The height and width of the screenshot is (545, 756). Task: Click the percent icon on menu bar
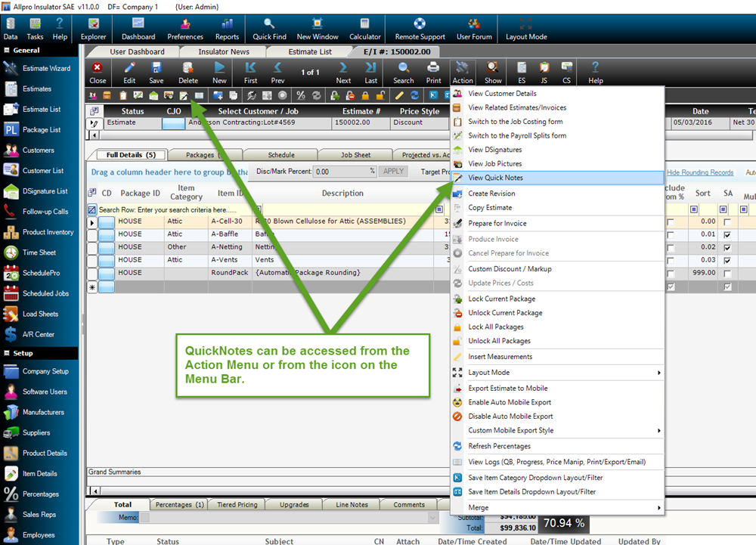pos(301,95)
